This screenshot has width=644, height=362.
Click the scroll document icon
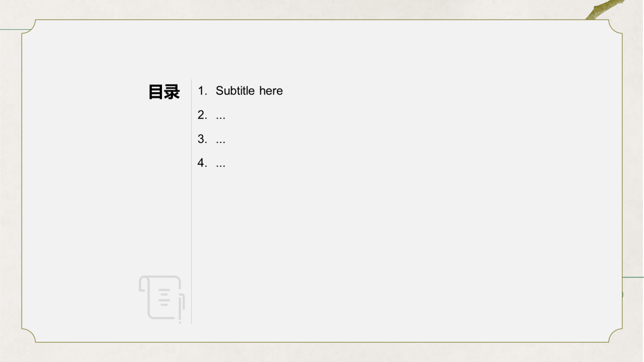(x=162, y=298)
